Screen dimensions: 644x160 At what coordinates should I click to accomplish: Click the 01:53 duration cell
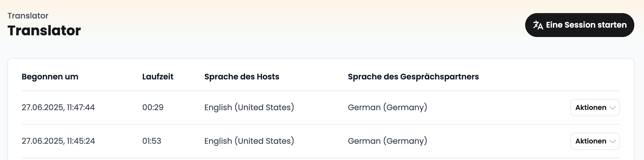[152, 141]
